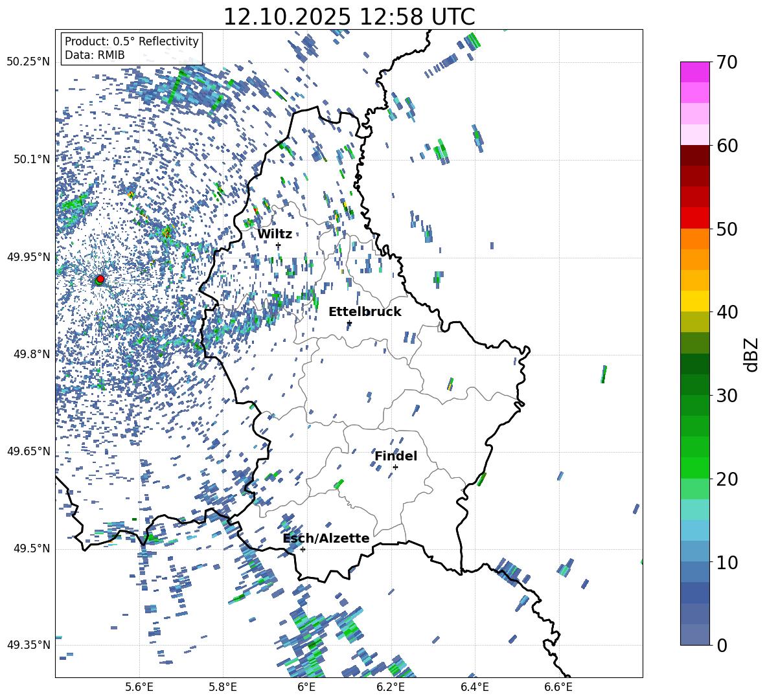767x700 pixels.
Task: Click the 6.2°E longitude tick label
Action: pyautogui.click(x=391, y=686)
